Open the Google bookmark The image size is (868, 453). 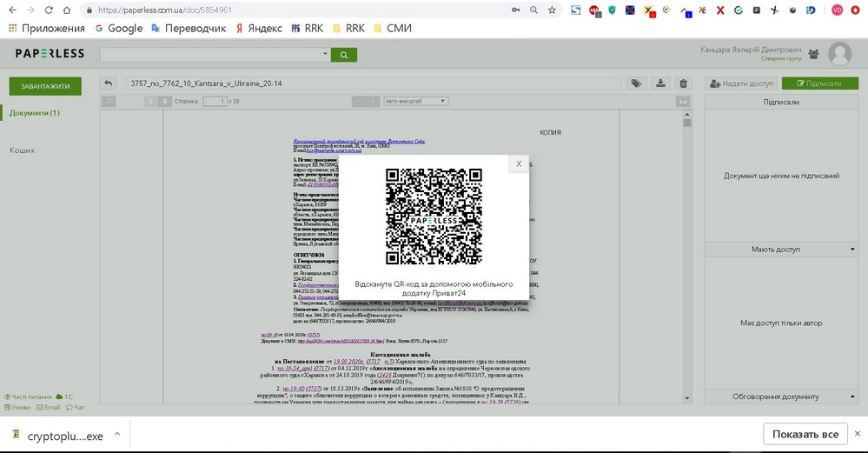tap(119, 28)
